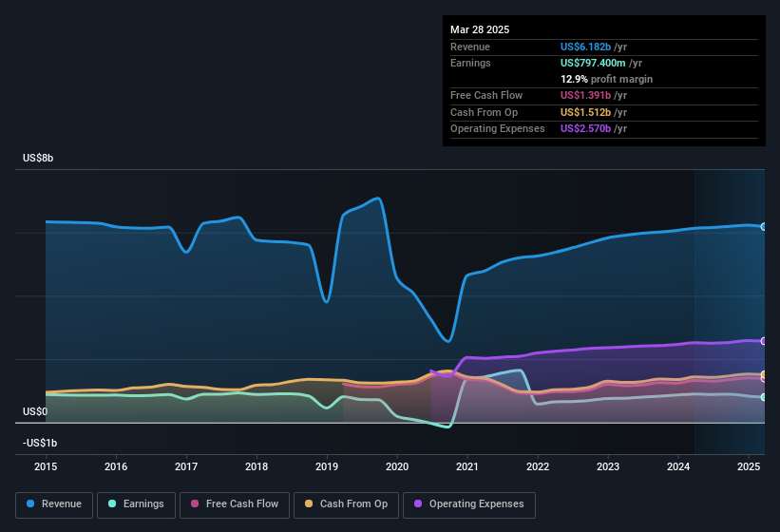Click the Earnings row label in tooltip
The height and width of the screenshot is (532, 780).
coord(470,63)
